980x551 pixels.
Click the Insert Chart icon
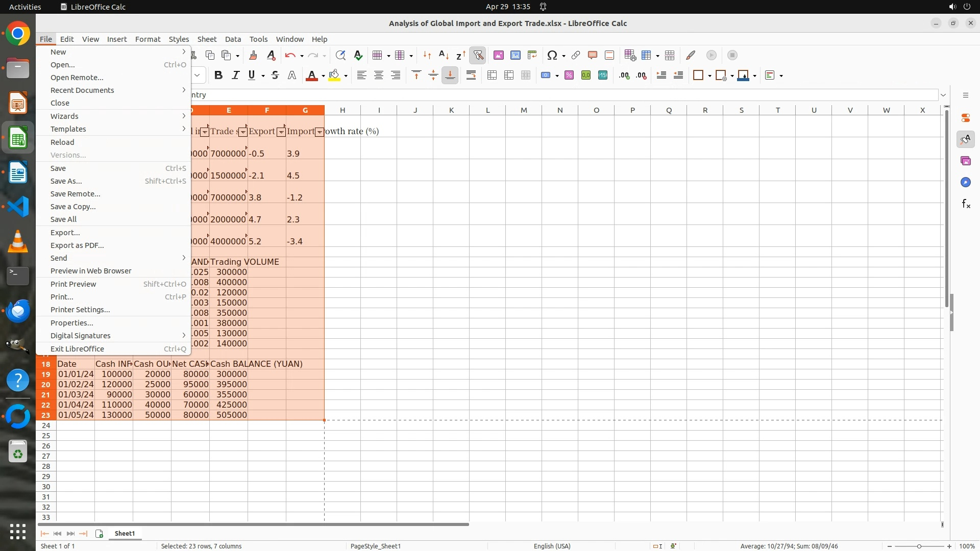(516, 55)
